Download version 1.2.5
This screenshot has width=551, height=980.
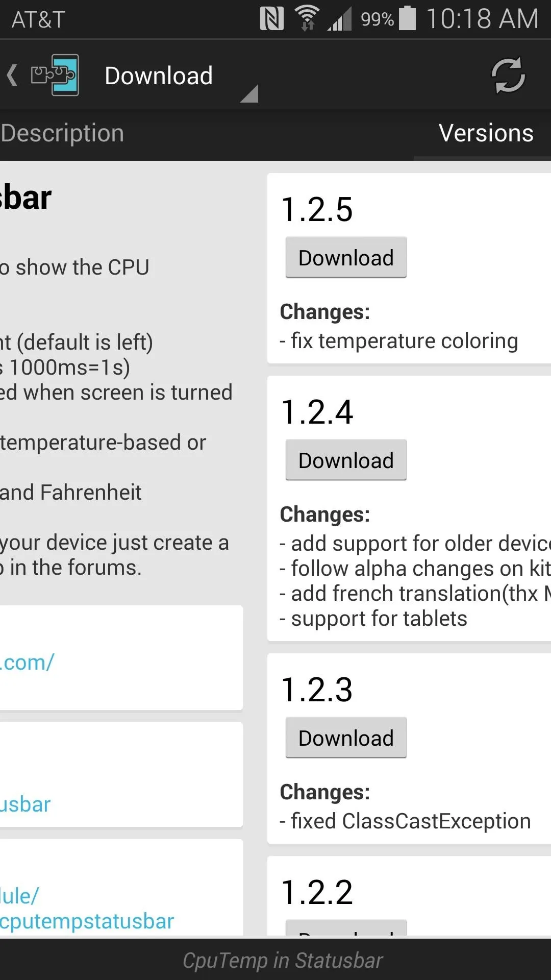pos(346,257)
